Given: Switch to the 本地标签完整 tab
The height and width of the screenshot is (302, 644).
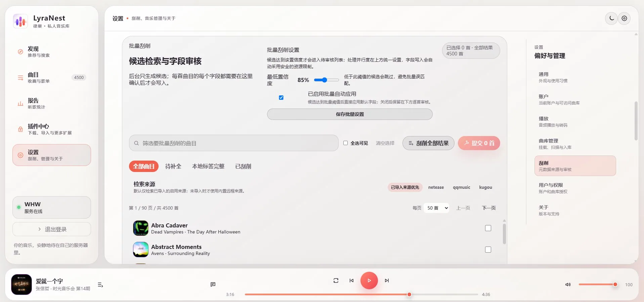Looking at the screenshot, I should [208, 166].
